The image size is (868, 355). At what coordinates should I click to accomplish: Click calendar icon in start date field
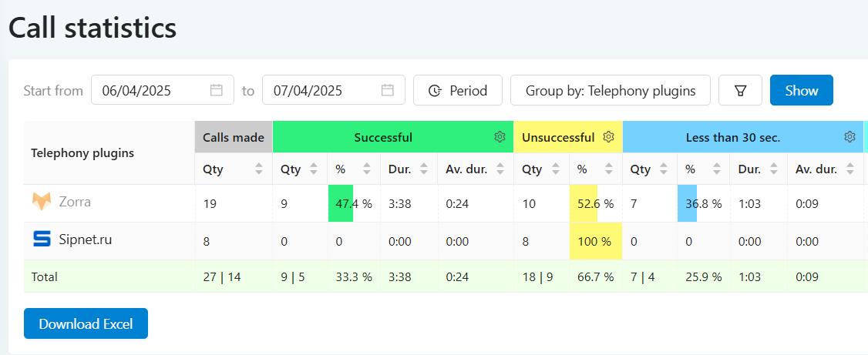[217, 90]
